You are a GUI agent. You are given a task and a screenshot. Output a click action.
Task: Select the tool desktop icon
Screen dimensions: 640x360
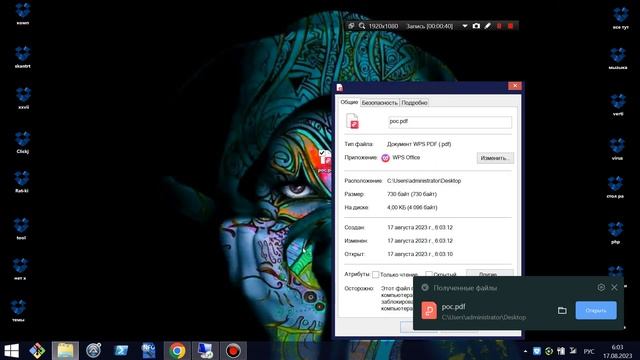click(x=21, y=229)
